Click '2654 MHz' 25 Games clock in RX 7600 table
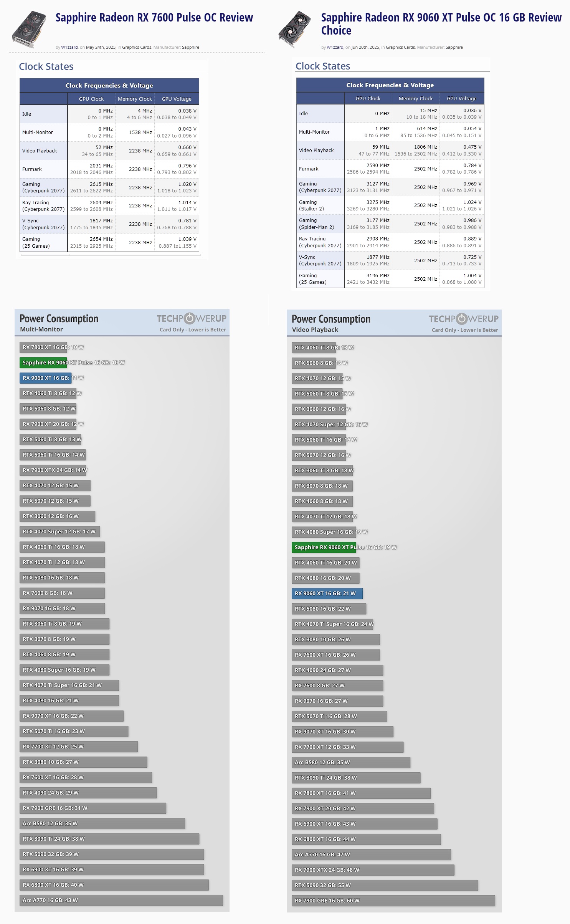This screenshot has height=924, width=570. 101,239
